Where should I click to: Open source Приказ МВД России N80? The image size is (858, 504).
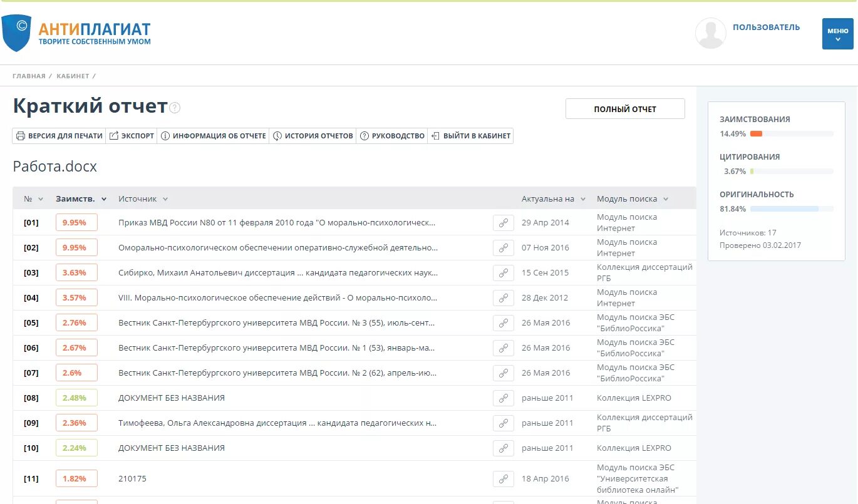pyautogui.click(x=277, y=223)
